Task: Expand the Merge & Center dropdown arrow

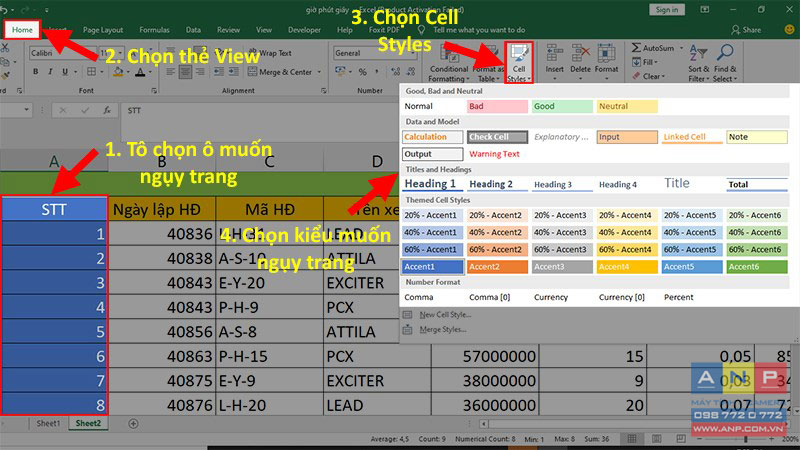Action: tap(319, 72)
